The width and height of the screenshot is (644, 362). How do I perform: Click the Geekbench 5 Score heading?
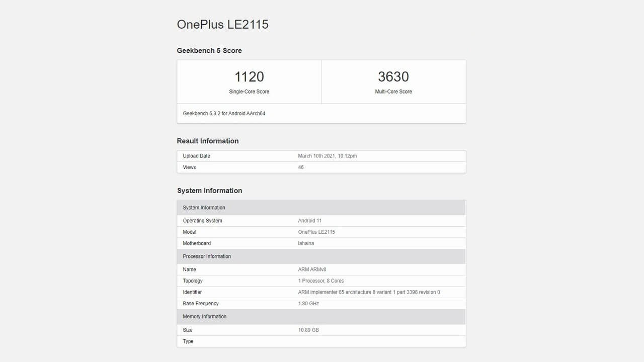pyautogui.click(x=209, y=51)
